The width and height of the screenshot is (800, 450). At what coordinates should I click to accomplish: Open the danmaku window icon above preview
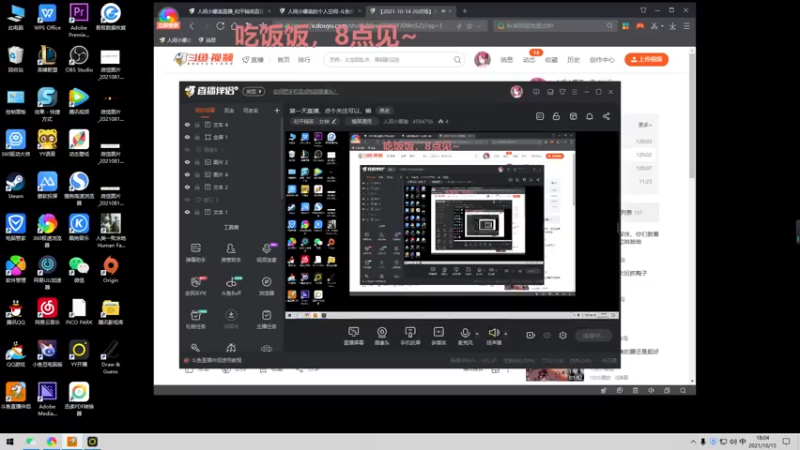coord(540,116)
